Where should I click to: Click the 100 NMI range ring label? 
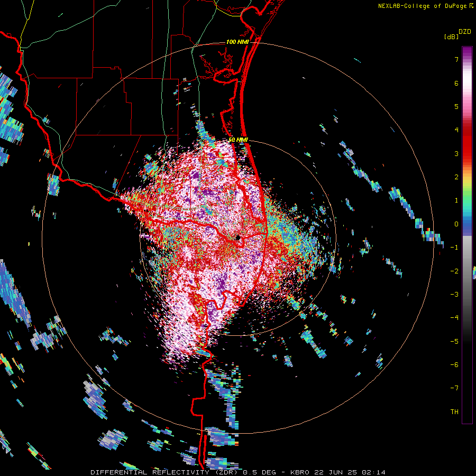pos(237,42)
